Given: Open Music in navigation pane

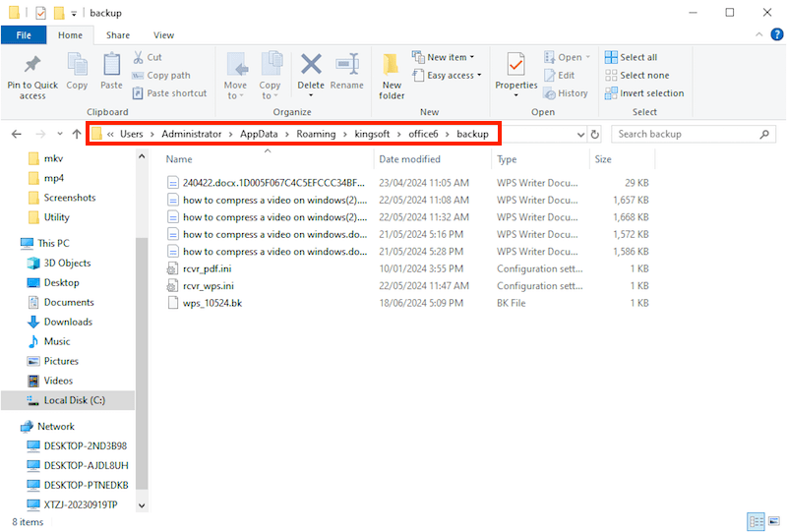Looking at the screenshot, I should (57, 341).
